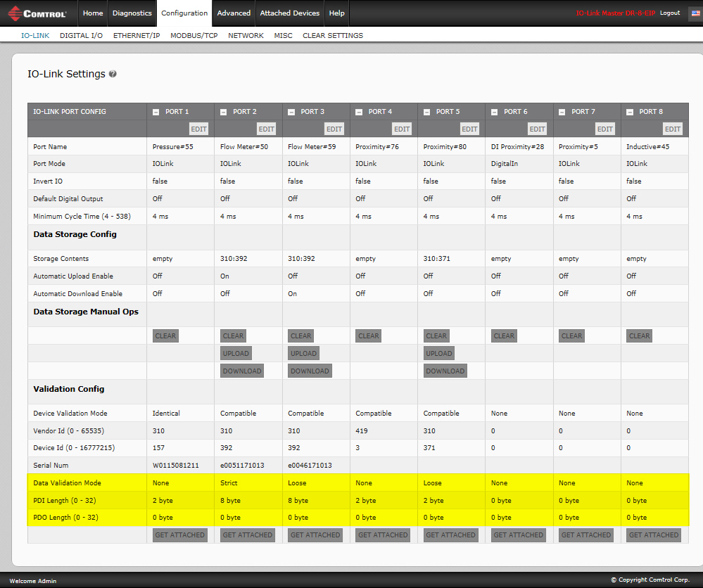Viewport: 703px width, 588px height.
Task: Open the Home menu
Action: click(93, 13)
